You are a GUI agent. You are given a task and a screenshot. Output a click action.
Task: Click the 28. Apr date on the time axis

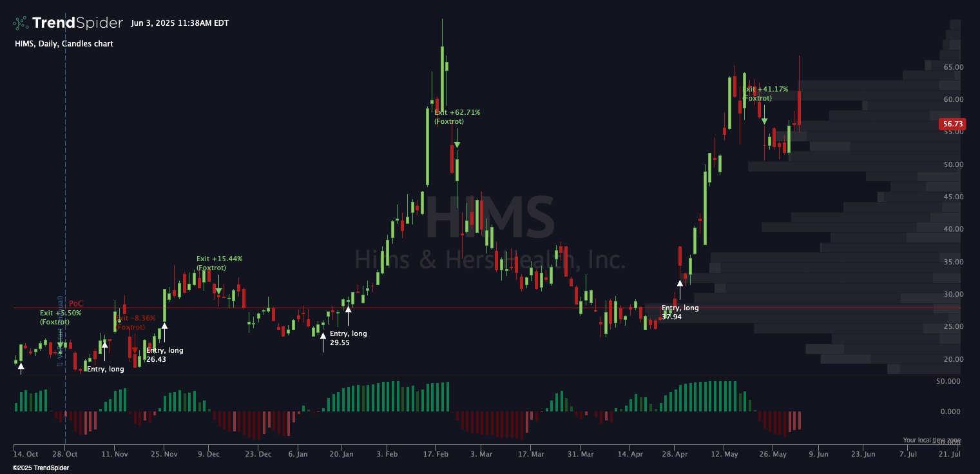point(675,454)
